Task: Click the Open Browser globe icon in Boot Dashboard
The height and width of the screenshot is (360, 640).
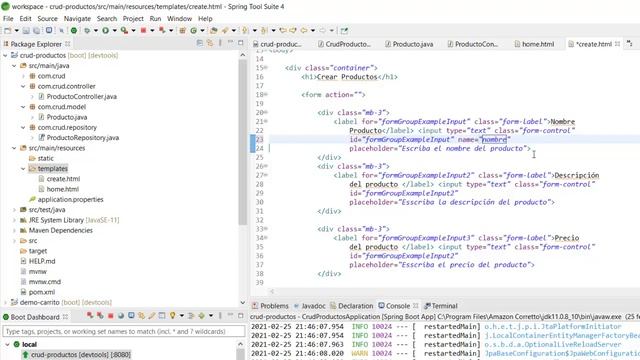Action: click(121, 316)
